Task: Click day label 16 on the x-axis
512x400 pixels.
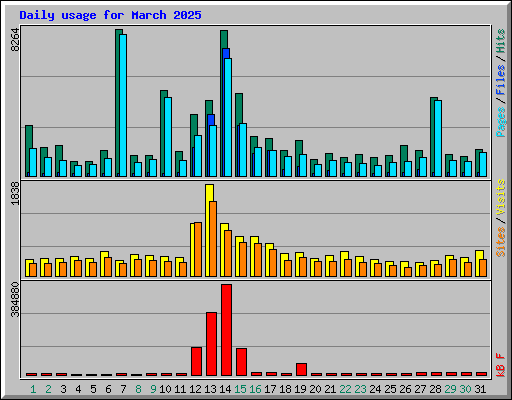Action: point(255,389)
